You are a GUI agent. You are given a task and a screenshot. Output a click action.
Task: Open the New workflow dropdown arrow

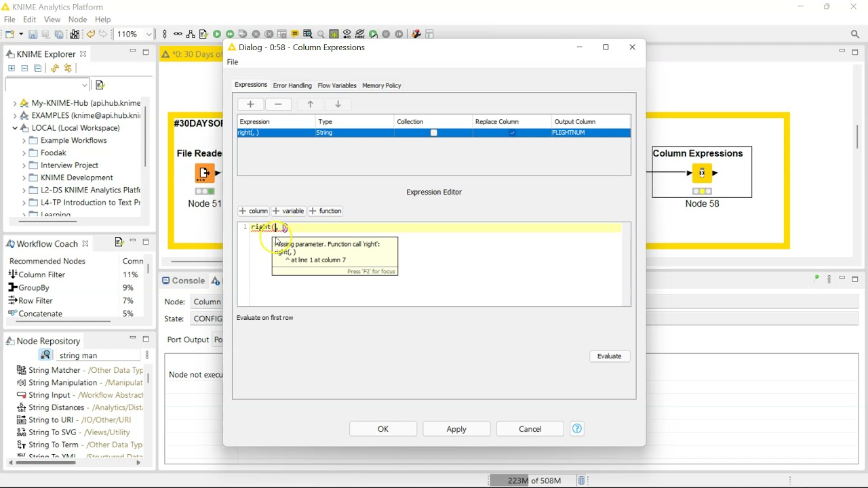pyautogui.click(x=21, y=34)
